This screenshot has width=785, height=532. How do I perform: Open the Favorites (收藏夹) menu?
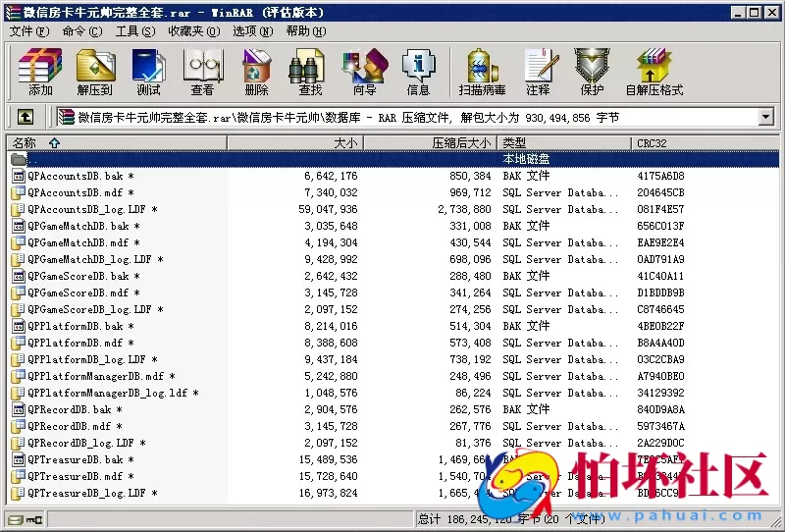click(193, 31)
